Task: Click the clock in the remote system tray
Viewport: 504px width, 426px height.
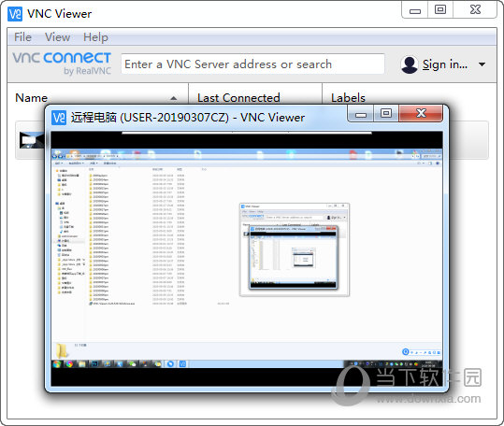Action: 429,364
